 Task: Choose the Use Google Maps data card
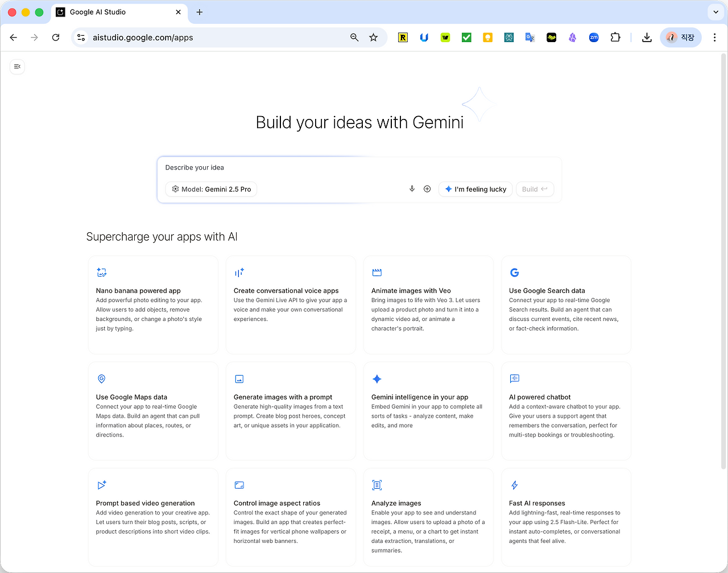(153, 411)
